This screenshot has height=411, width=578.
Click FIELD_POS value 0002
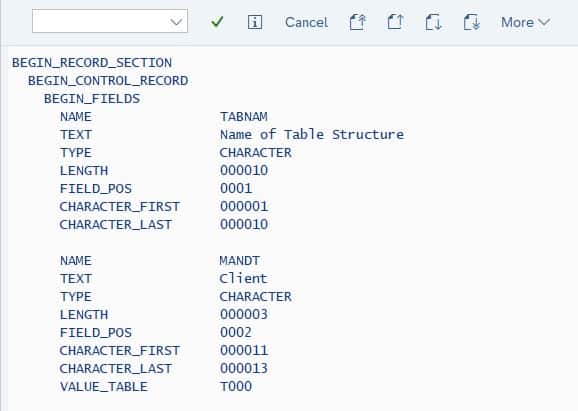(x=236, y=332)
